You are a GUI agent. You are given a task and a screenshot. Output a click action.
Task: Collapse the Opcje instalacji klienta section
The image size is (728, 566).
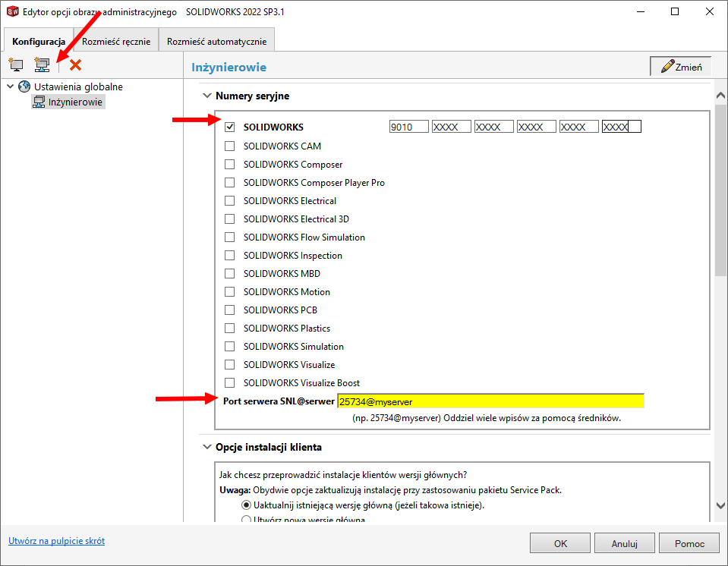pyautogui.click(x=206, y=447)
